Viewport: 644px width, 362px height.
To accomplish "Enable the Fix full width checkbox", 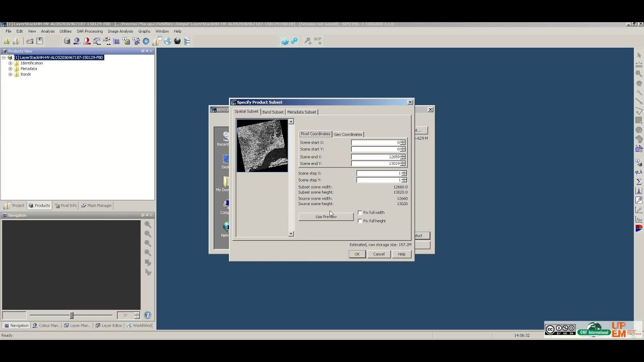I will 360,213.
